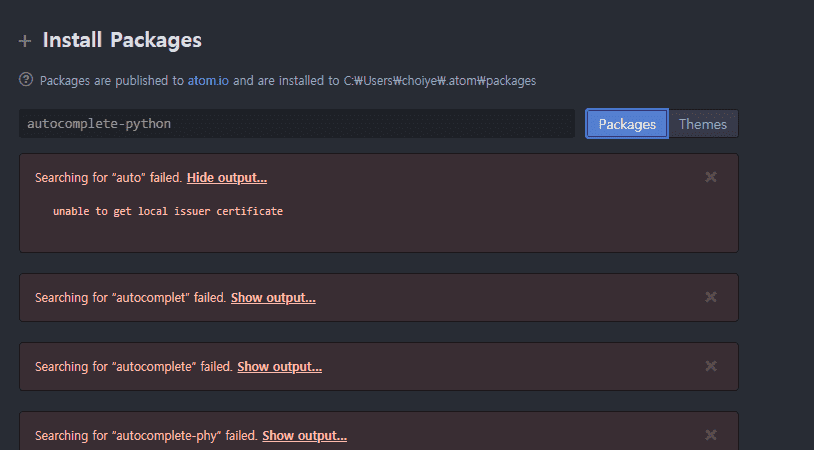The width and height of the screenshot is (814, 450).
Task: Select the Packages search filter
Action: (627, 124)
